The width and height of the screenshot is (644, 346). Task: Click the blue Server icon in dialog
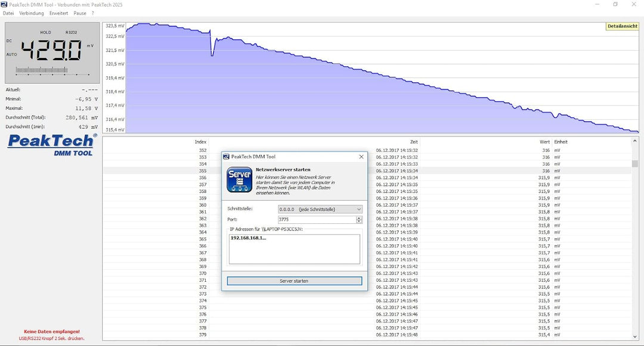pos(239,180)
